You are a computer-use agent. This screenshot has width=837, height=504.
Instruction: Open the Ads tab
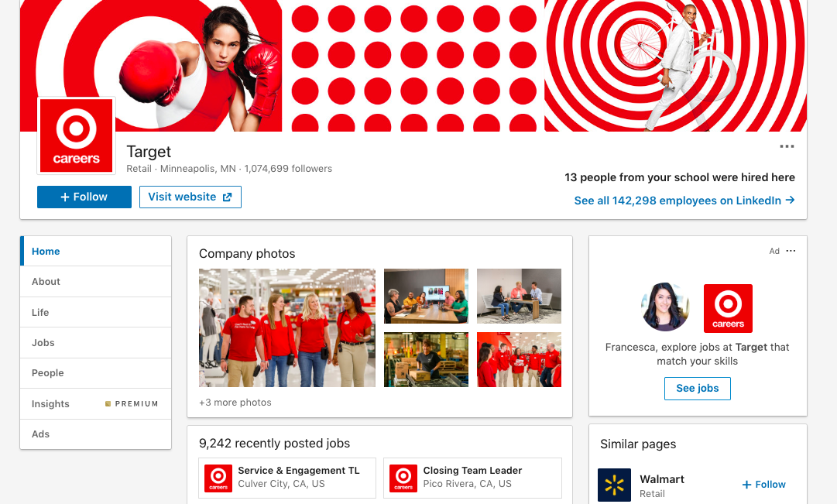[x=96, y=434]
